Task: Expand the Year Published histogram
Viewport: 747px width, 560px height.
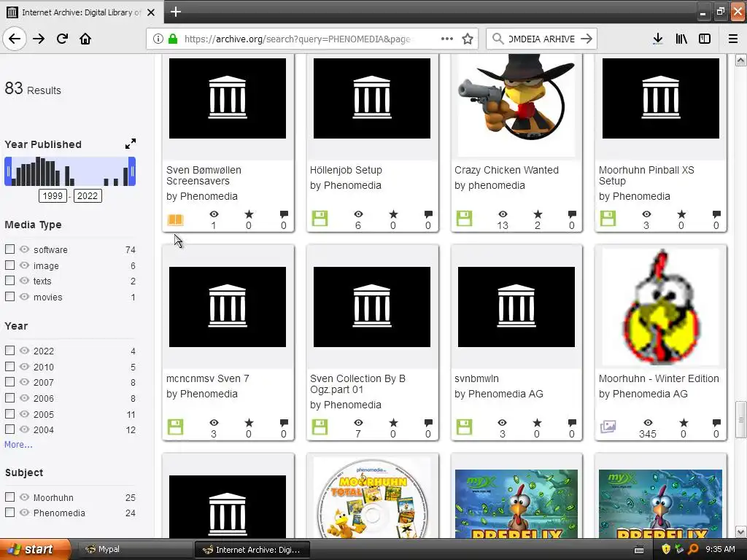Action: click(x=131, y=144)
